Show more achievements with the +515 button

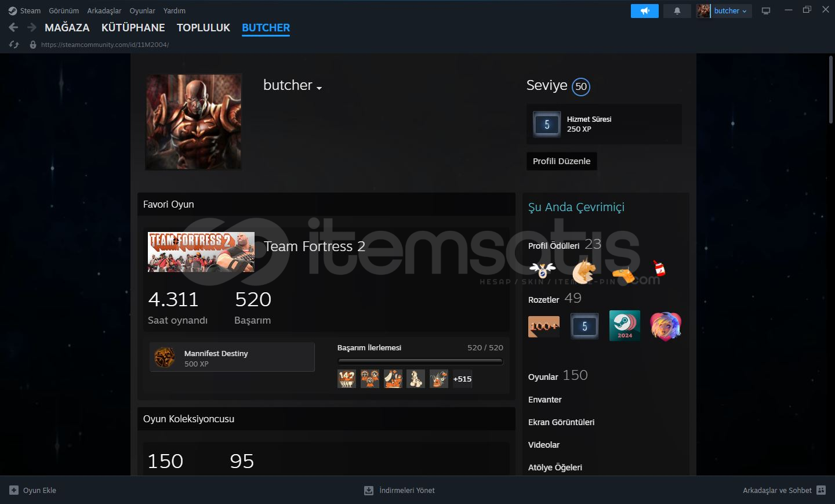(462, 379)
